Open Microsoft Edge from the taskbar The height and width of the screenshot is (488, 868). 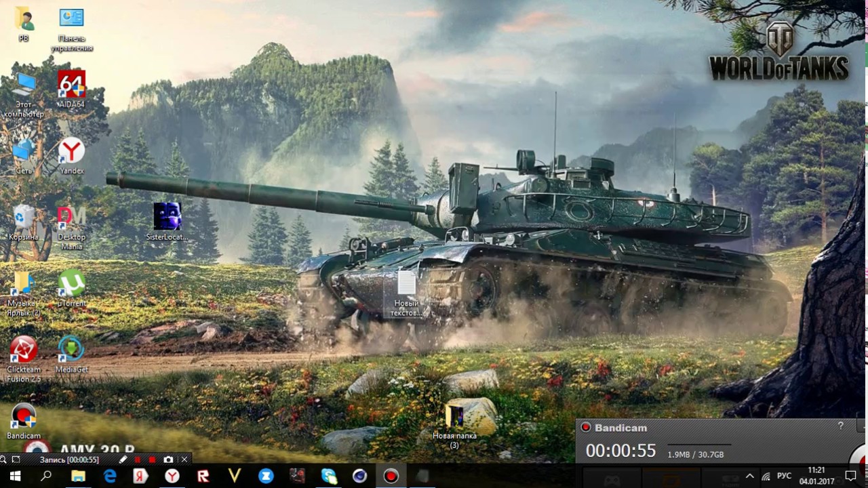(x=110, y=476)
